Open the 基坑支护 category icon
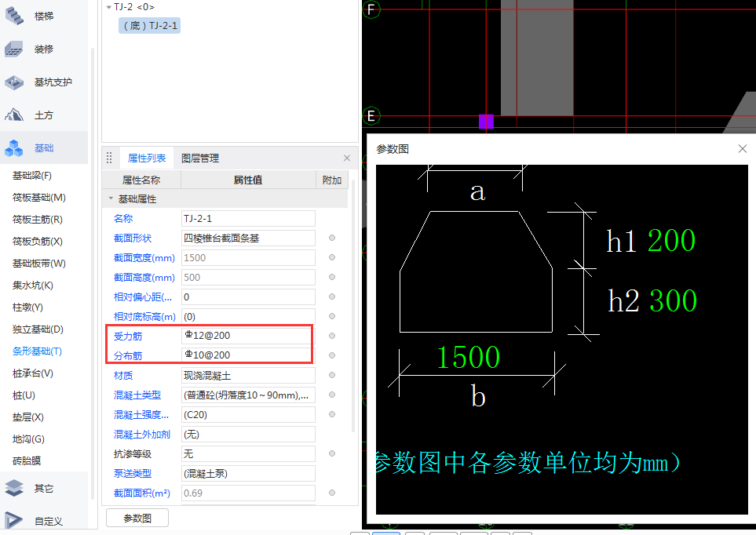756x535 pixels. 15,82
